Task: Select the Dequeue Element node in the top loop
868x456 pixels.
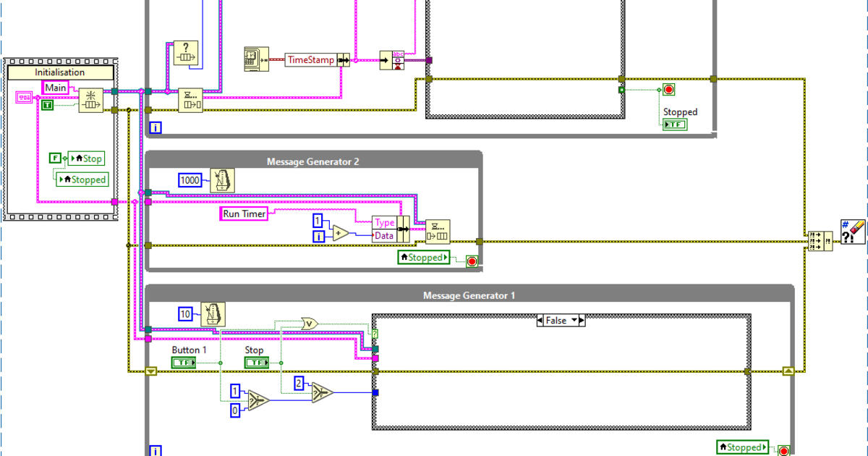Action: click(x=190, y=101)
